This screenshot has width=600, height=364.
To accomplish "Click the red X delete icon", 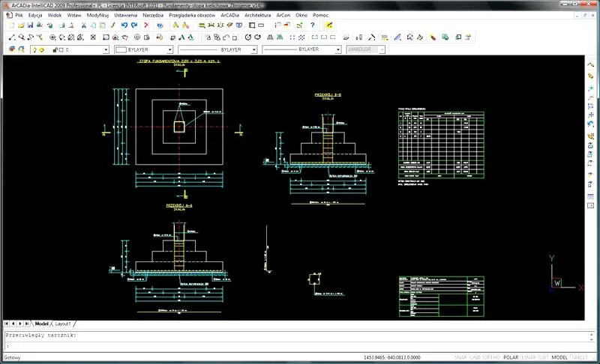I will tap(146, 25).
